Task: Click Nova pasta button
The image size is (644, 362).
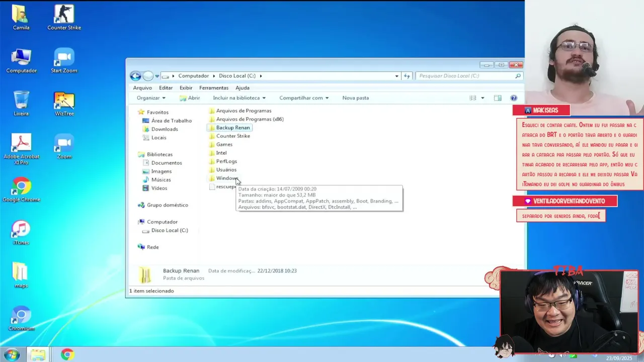Action: (x=356, y=98)
